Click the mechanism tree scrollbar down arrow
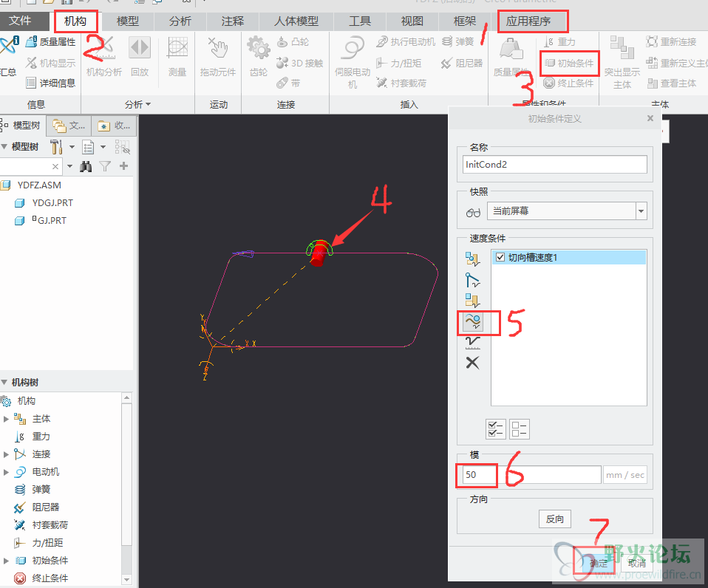Viewport: 708px width, 588px height. 127,579
